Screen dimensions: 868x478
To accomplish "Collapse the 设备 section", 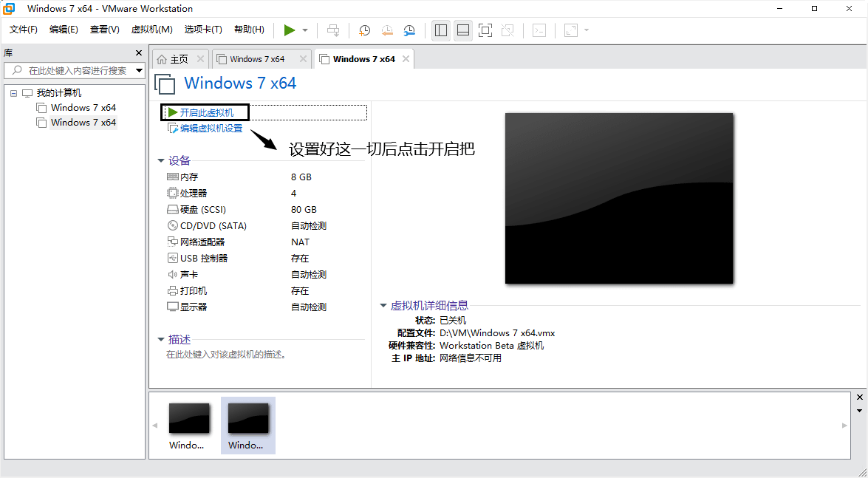I will [161, 160].
